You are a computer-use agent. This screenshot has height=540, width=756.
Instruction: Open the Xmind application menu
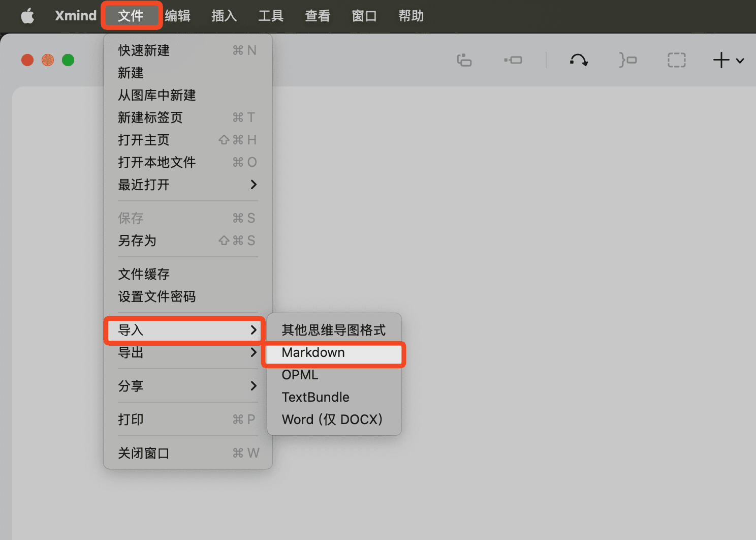coord(76,16)
